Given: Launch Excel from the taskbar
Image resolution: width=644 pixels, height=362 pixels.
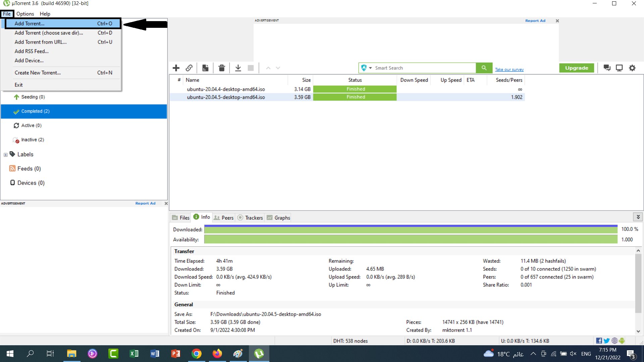Looking at the screenshot, I should 134,354.
